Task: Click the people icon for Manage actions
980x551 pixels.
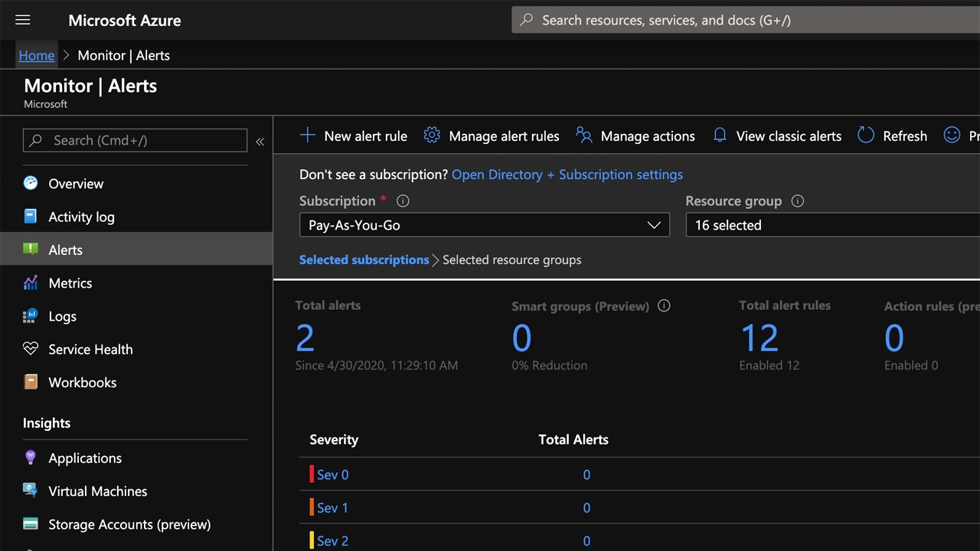Action: pyautogui.click(x=584, y=135)
